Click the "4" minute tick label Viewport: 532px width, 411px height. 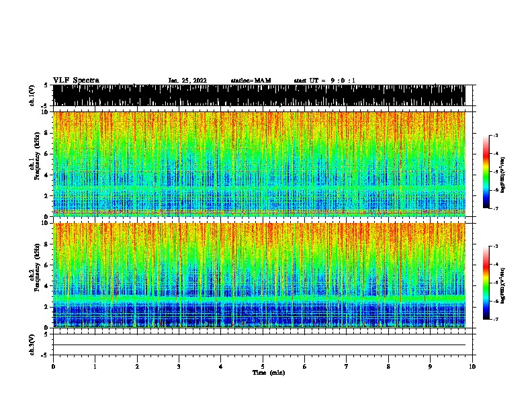click(221, 367)
